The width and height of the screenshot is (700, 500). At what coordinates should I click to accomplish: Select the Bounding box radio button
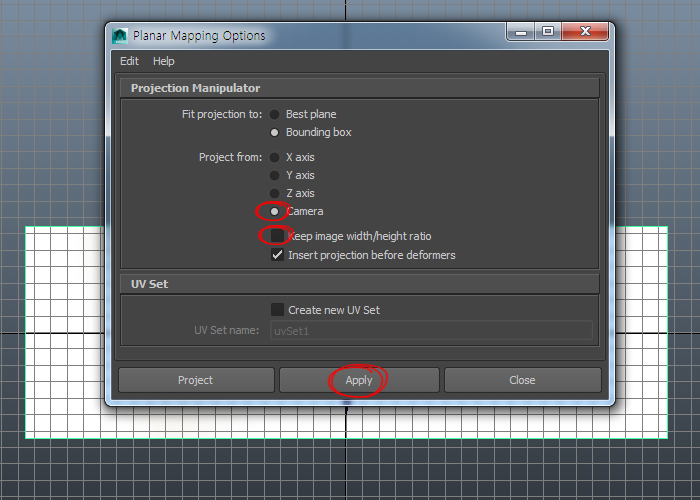point(275,133)
